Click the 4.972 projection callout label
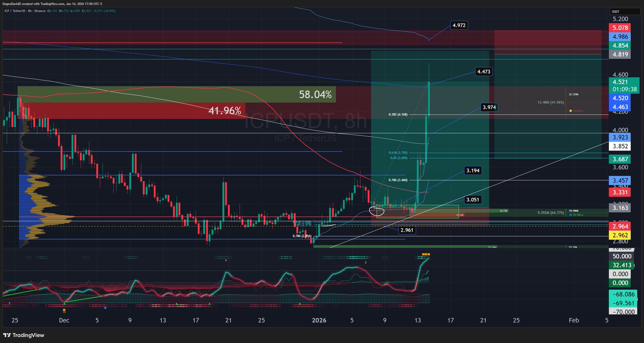Screen dimensions: 644x343 pyautogui.click(x=459, y=25)
